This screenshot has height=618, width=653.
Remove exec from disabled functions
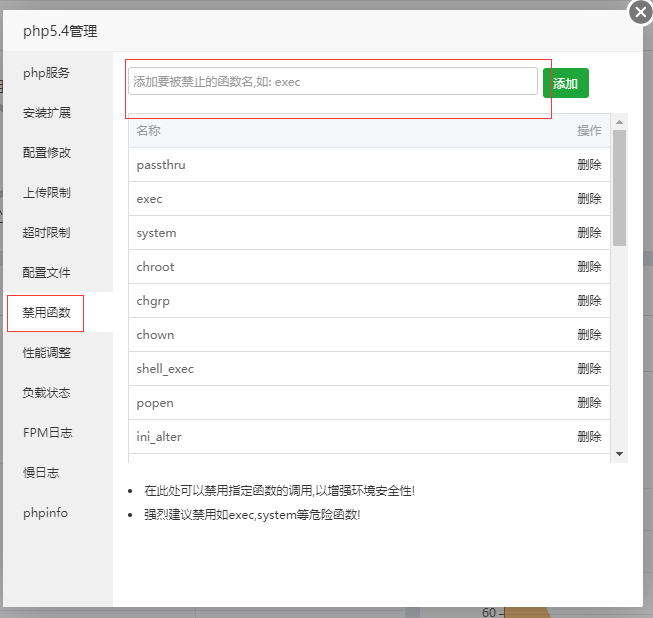589,199
